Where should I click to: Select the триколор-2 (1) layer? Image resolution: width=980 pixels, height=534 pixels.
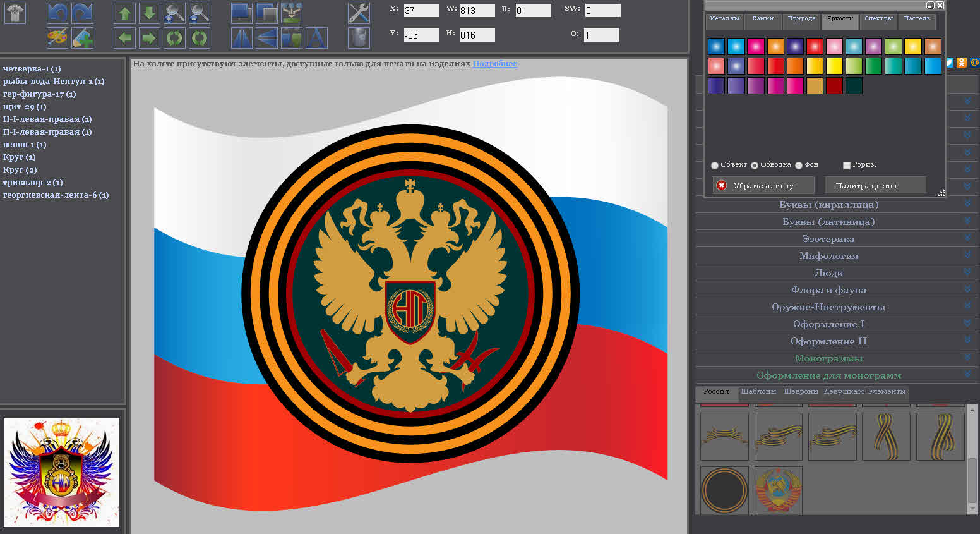click(x=33, y=183)
